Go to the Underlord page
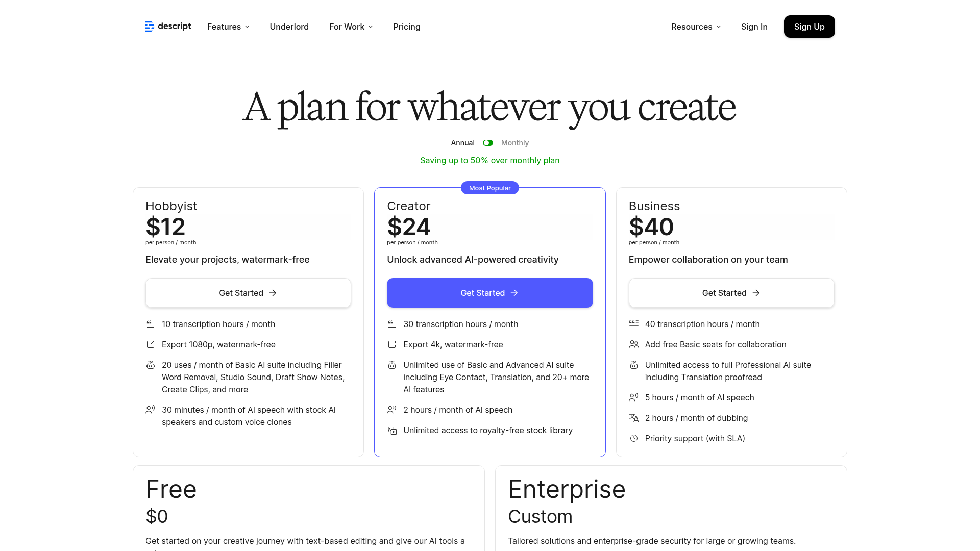The width and height of the screenshot is (980, 551). tap(289, 27)
